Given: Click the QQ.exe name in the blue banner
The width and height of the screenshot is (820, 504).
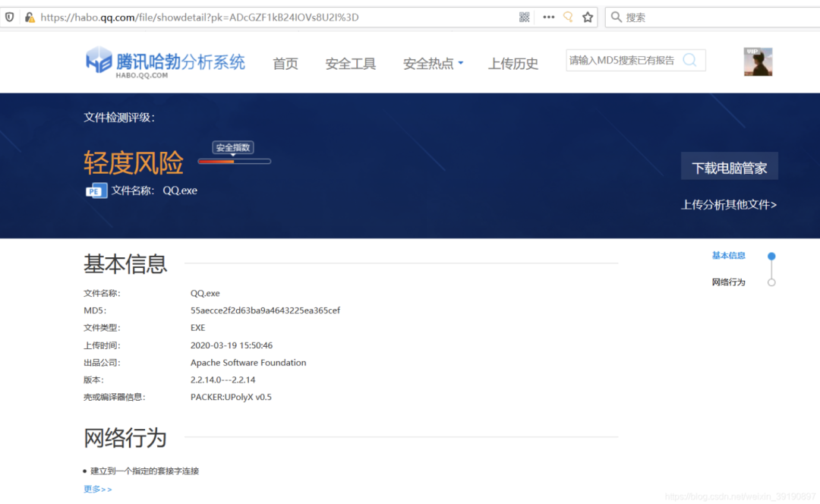Looking at the screenshot, I should tap(180, 191).
